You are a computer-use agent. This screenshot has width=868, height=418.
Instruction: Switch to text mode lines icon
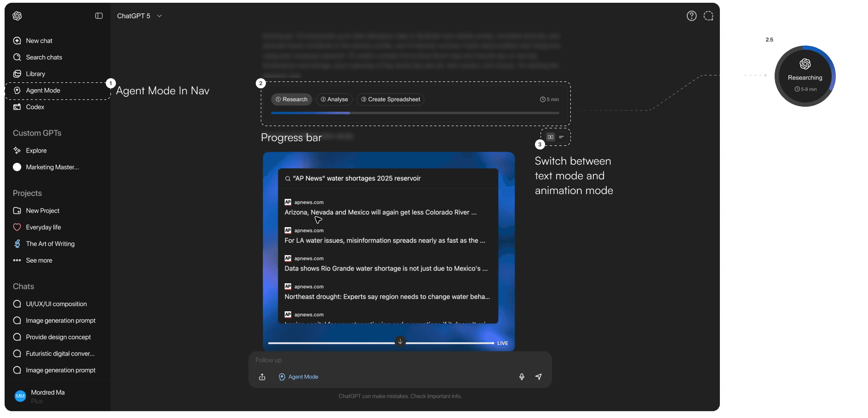pos(561,137)
